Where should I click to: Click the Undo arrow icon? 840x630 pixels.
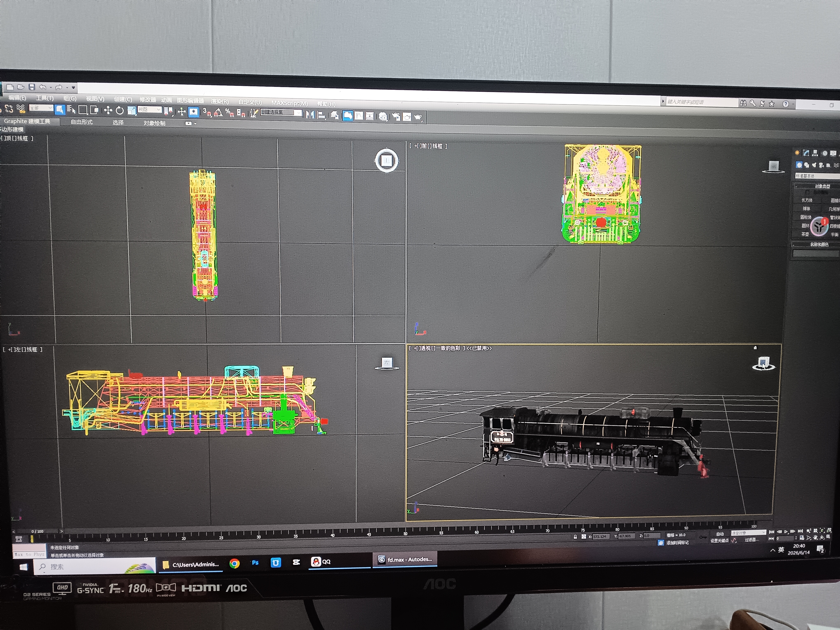coord(43,87)
